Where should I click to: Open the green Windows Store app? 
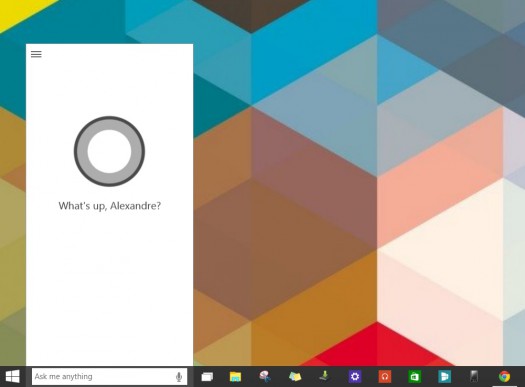[x=414, y=377]
